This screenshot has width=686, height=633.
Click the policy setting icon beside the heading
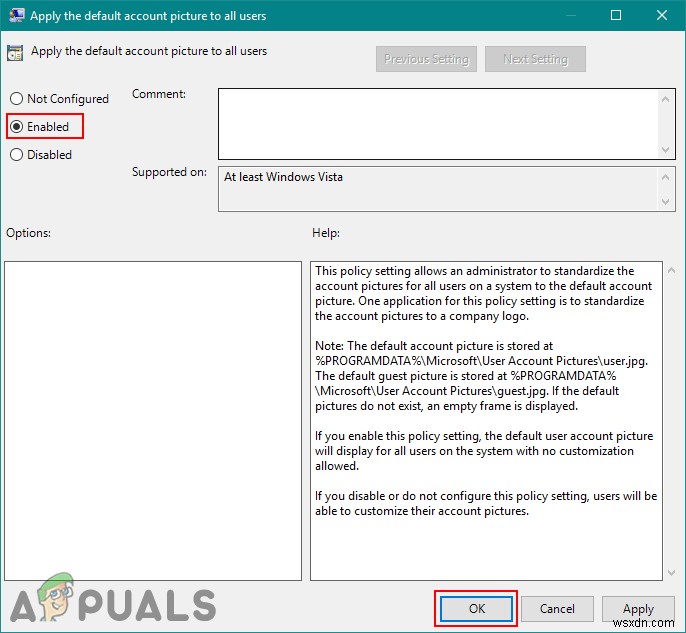tap(15, 53)
